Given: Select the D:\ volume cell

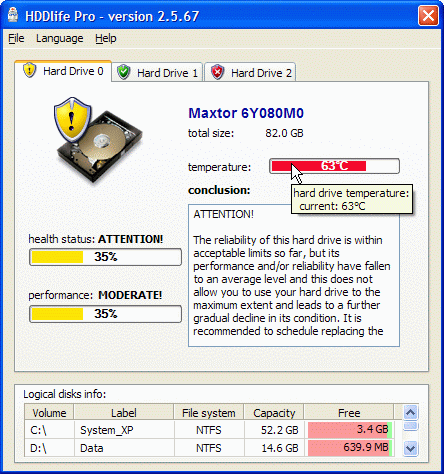Looking at the screenshot, I should click(49, 448).
